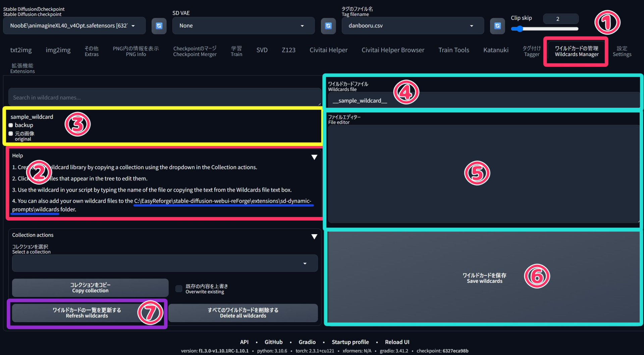Open the Train Tools tab

click(x=454, y=50)
